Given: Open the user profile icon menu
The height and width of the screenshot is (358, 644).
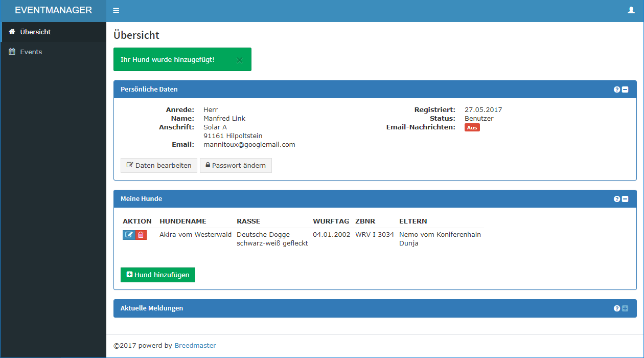Looking at the screenshot, I should [x=631, y=10].
